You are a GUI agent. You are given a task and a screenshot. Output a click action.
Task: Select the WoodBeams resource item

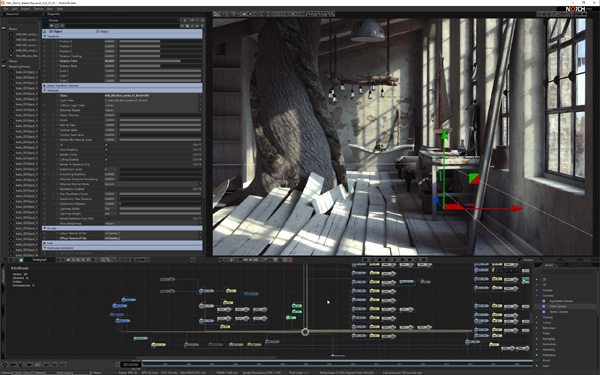point(26,56)
